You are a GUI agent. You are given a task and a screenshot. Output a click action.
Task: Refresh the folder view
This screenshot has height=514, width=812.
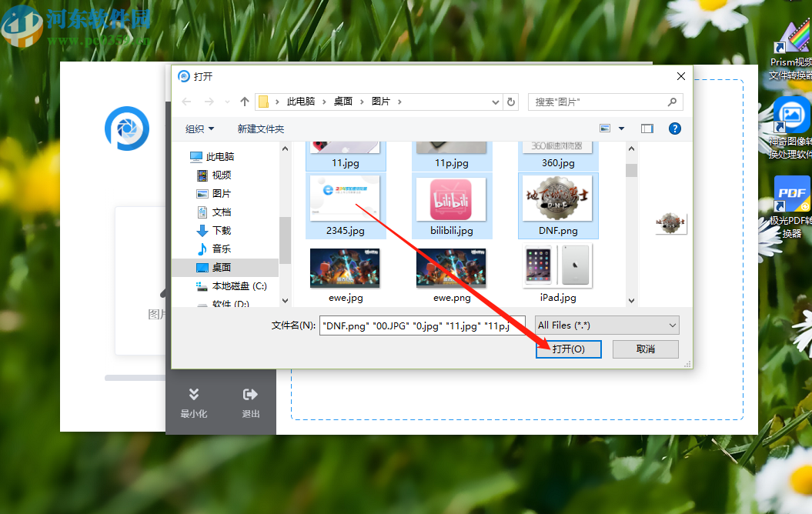[x=511, y=102]
